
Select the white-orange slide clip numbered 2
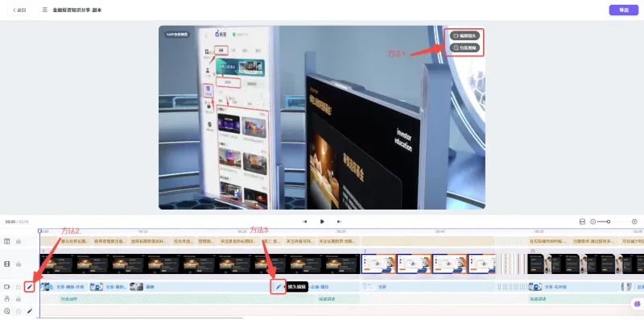428,264
